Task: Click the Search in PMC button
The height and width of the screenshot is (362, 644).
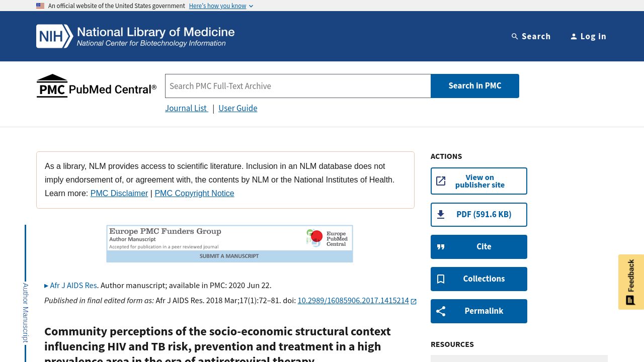Action: [475, 86]
